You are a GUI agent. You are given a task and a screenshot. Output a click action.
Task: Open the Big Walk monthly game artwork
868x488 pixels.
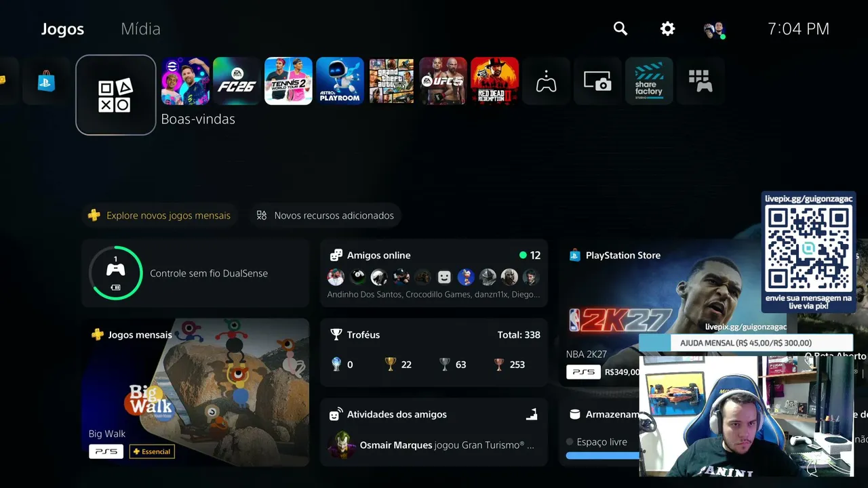click(x=195, y=392)
